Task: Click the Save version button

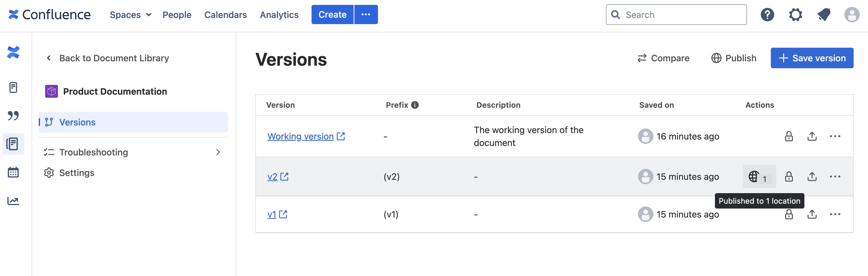Action: (812, 58)
